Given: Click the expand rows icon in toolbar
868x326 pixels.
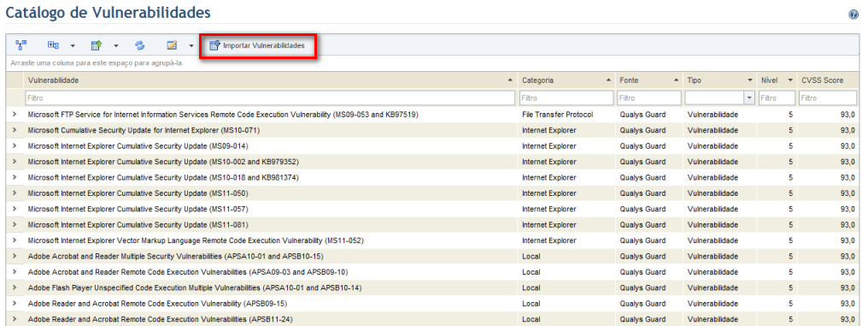Looking at the screenshot, I should (53, 44).
